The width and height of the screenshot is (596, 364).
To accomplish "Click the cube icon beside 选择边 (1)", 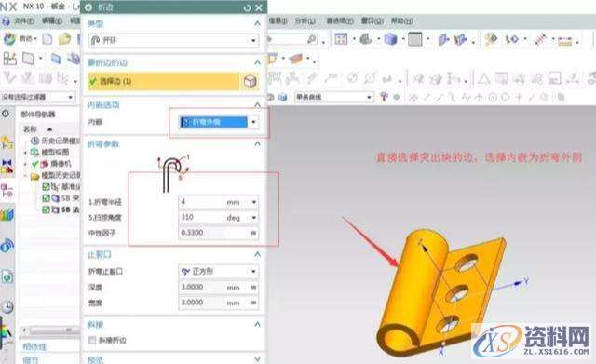I will click(250, 81).
